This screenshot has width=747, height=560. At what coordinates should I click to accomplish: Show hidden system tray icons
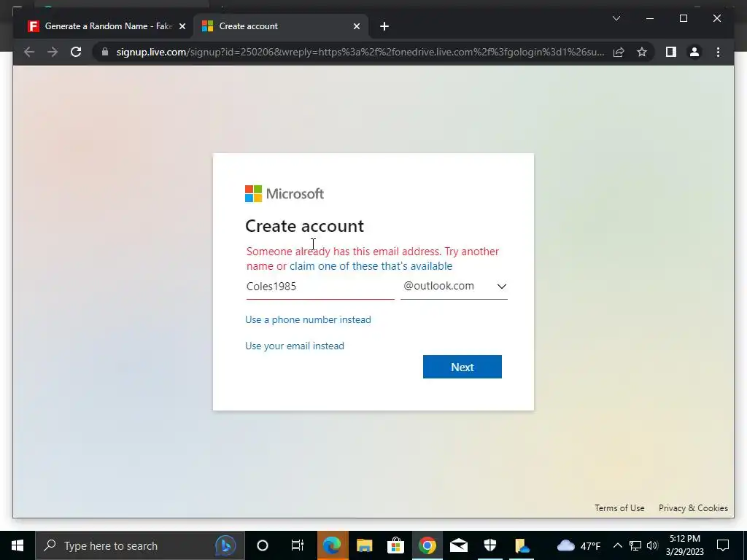[x=617, y=545]
